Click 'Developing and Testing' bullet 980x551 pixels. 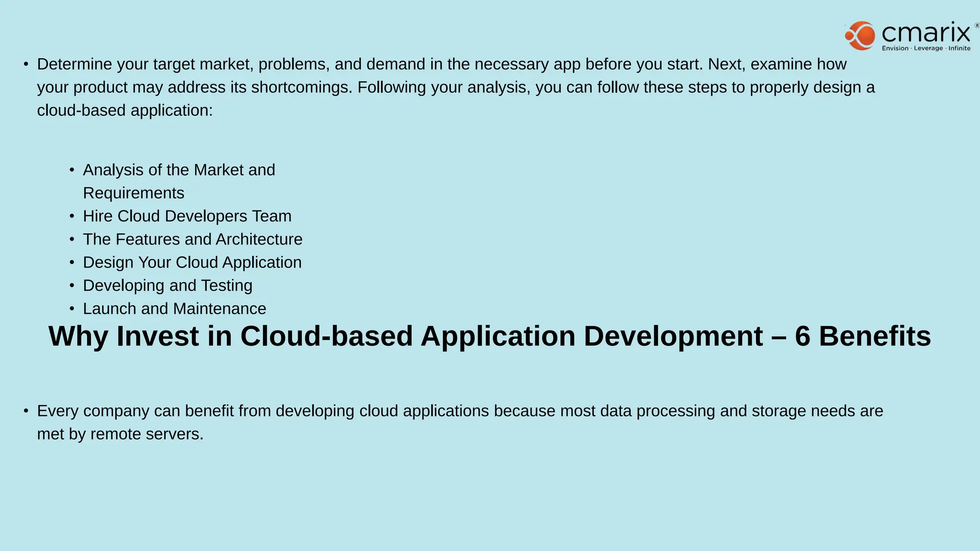point(167,286)
